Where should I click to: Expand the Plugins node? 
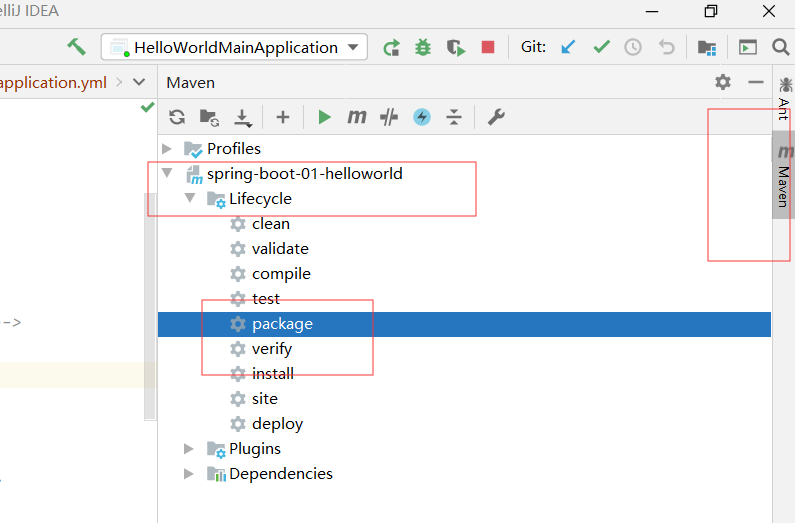tap(189, 449)
